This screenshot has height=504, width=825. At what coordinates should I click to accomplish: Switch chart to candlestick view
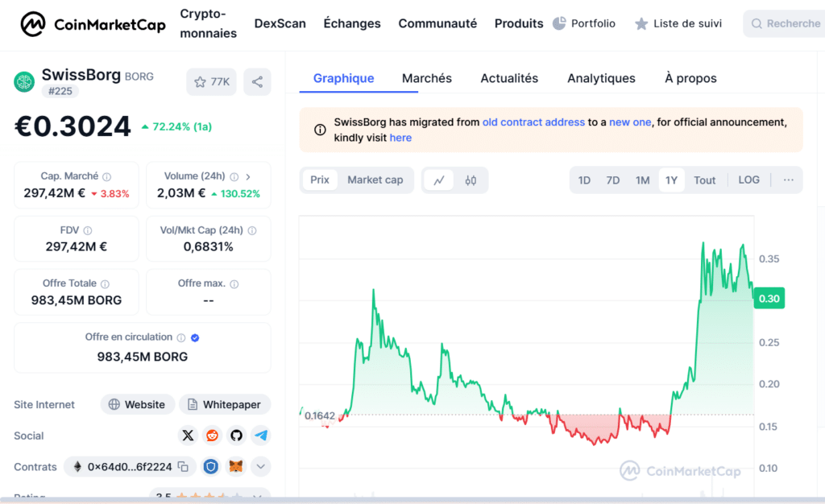[x=471, y=180]
